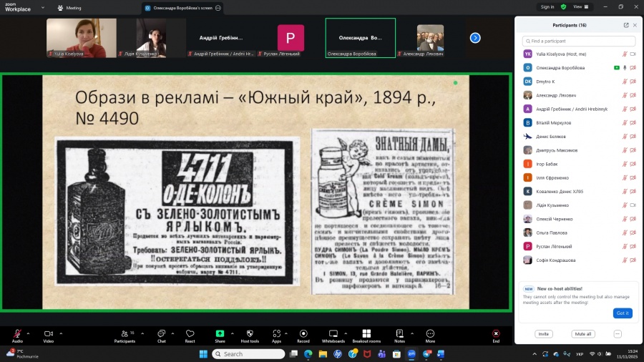
Task: Dismiss the co-host tip with Got it
Action: point(623,313)
